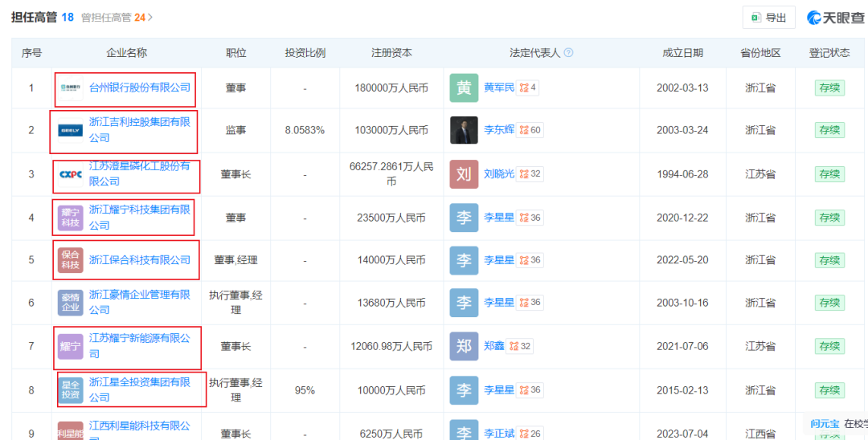Export the list with 导出 button
The image size is (868, 440).
click(x=769, y=18)
